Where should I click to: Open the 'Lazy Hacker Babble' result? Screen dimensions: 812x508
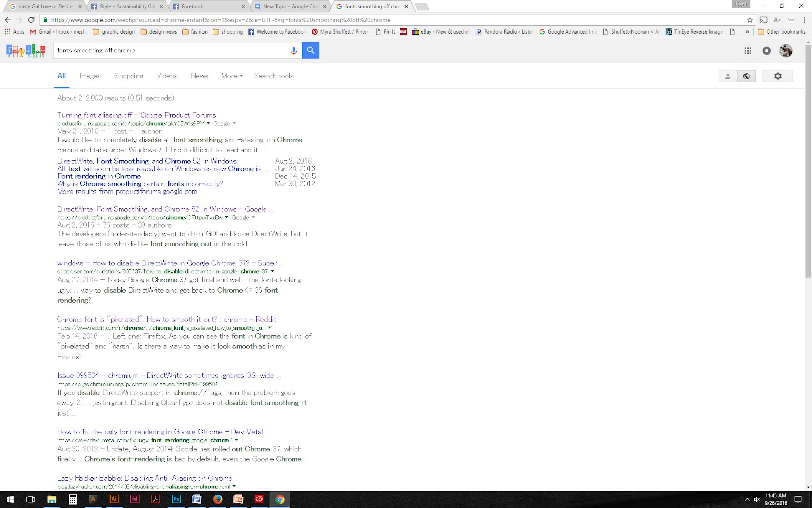tap(145, 478)
